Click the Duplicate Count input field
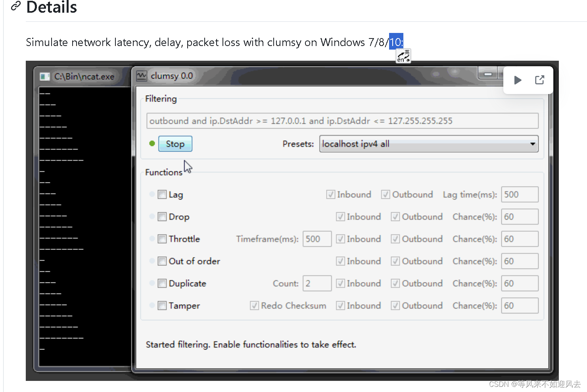The image size is (587, 392). [317, 283]
